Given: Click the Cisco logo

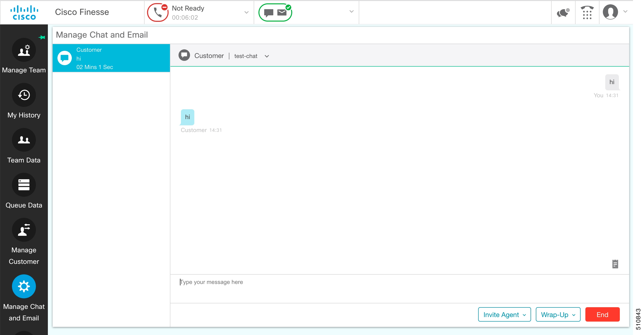Looking at the screenshot, I should 24,12.
